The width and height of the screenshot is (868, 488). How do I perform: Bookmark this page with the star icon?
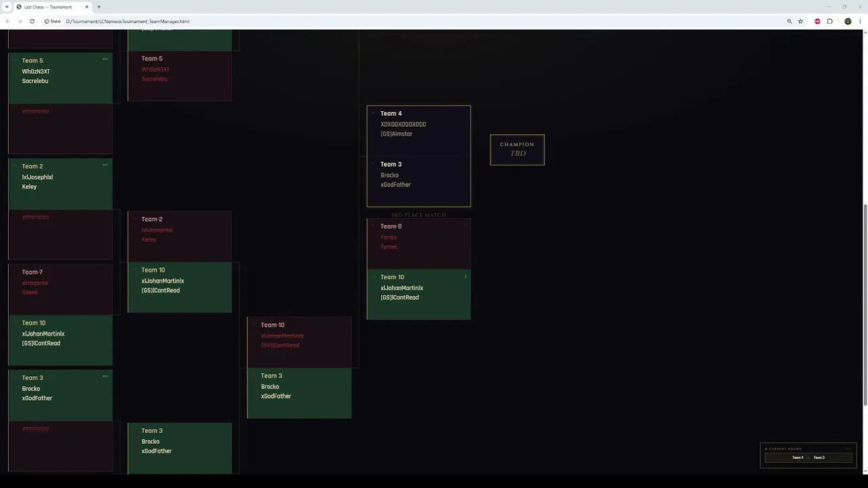point(800,21)
